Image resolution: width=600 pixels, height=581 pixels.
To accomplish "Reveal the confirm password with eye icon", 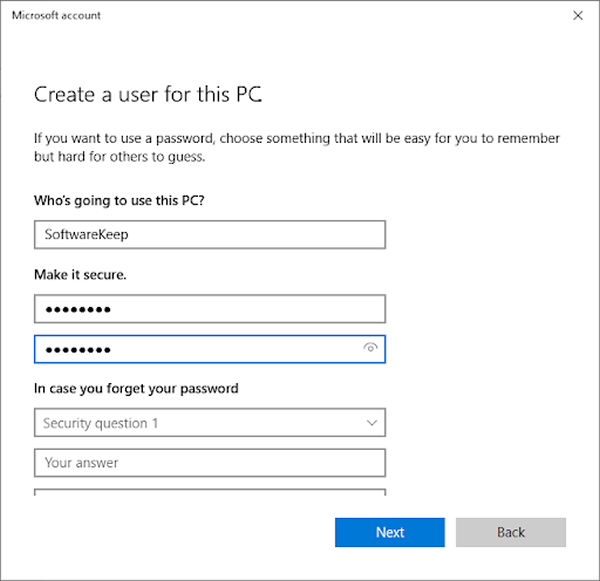I will [371, 349].
